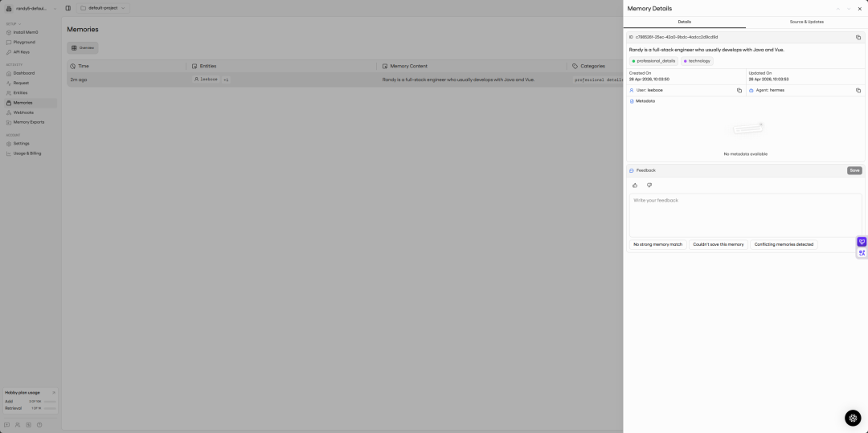Copy the Agent hermes value

pyautogui.click(x=858, y=90)
